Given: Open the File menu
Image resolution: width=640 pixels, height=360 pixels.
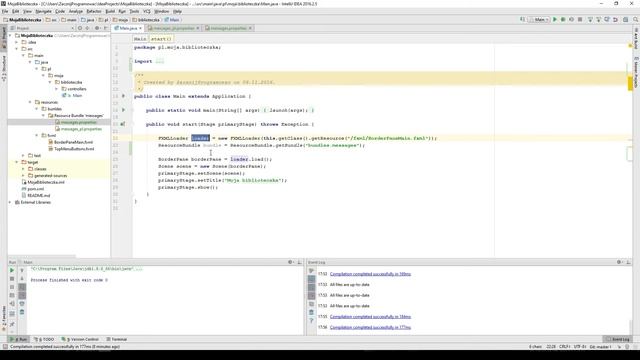Looking at the screenshot, I should click(x=5, y=11).
